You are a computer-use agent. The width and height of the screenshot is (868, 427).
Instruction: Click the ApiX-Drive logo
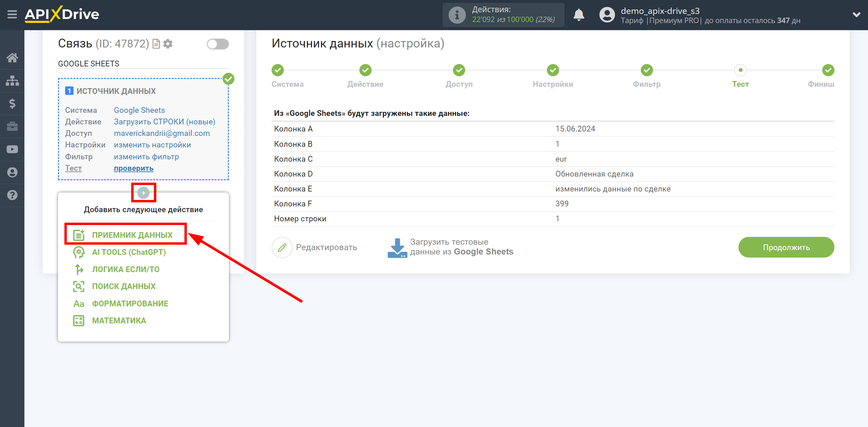coord(62,14)
